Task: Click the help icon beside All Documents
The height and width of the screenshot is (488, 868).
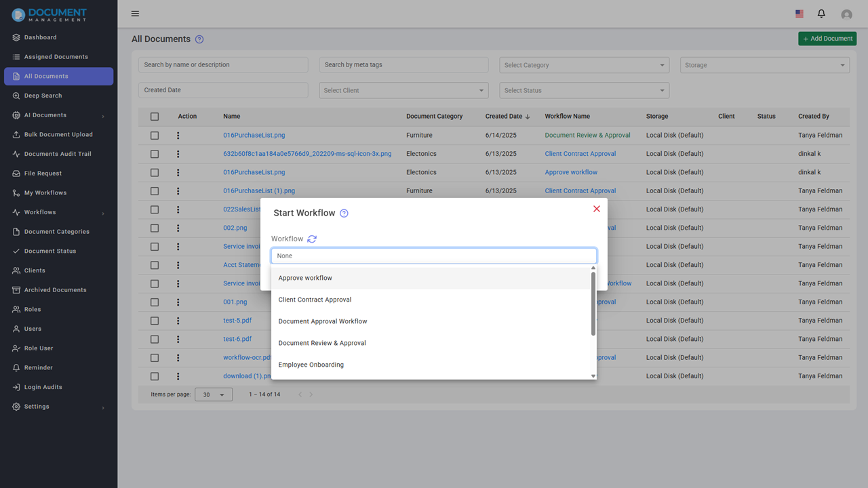Action: 199,39
